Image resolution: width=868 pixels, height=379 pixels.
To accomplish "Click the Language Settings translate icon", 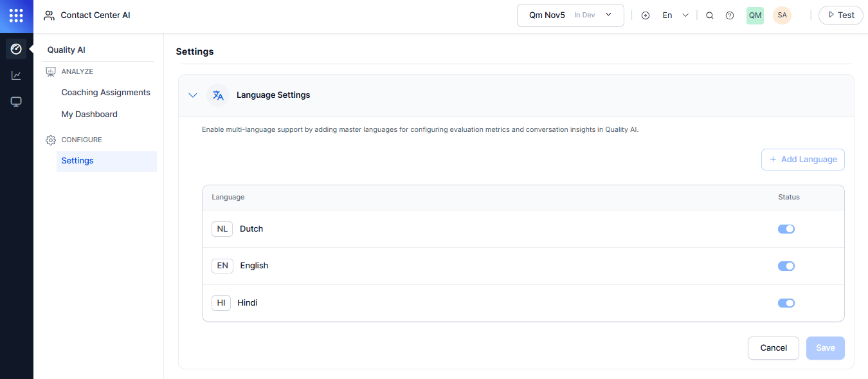I will point(218,95).
